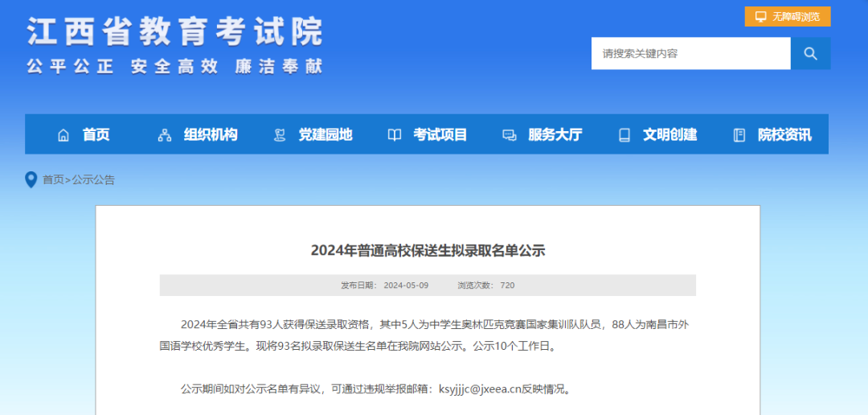Click the publish date 2024-05-09
Screen dimensions: 868x415
pos(407,286)
